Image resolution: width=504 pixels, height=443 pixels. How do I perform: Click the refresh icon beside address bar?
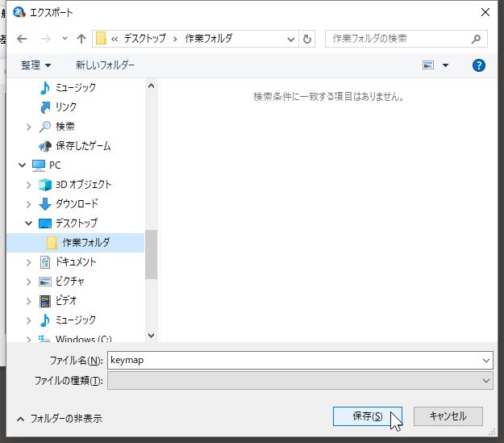(x=306, y=39)
